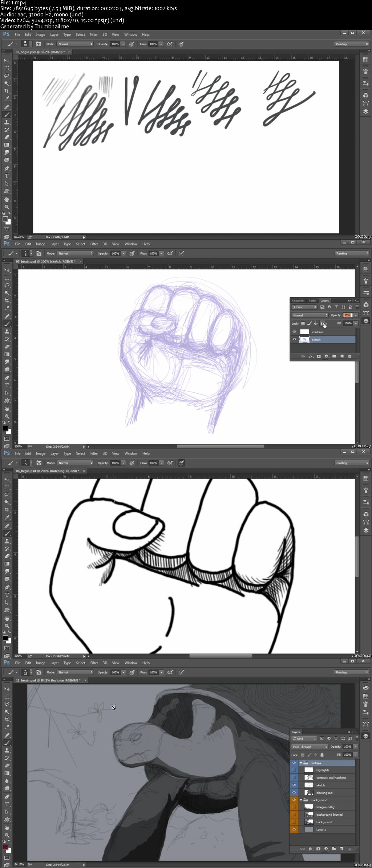Toggle lock transparent pixels in the 05_begin.psd Layers panel
The height and width of the screenshot is (868, 372).
pyautogui.click(x=303, y=323)
